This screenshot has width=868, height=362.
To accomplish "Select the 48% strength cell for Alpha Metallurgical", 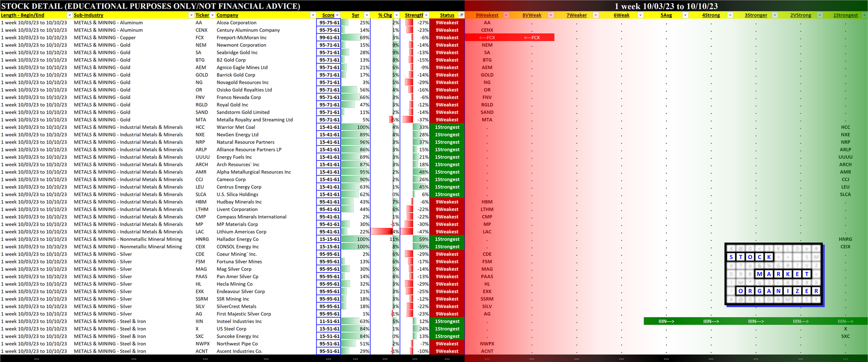I will point(415,172).
